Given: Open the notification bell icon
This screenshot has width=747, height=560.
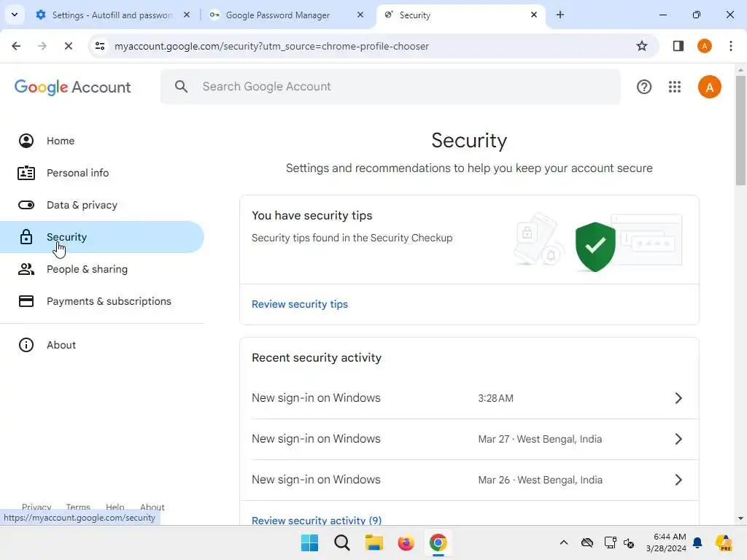Looking at the screenshot, I should pyautogui.click(x=697, y=542).
